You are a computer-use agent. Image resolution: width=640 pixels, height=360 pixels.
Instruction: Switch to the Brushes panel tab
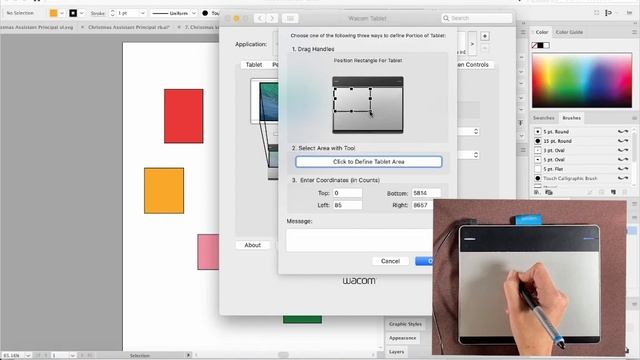571,118
